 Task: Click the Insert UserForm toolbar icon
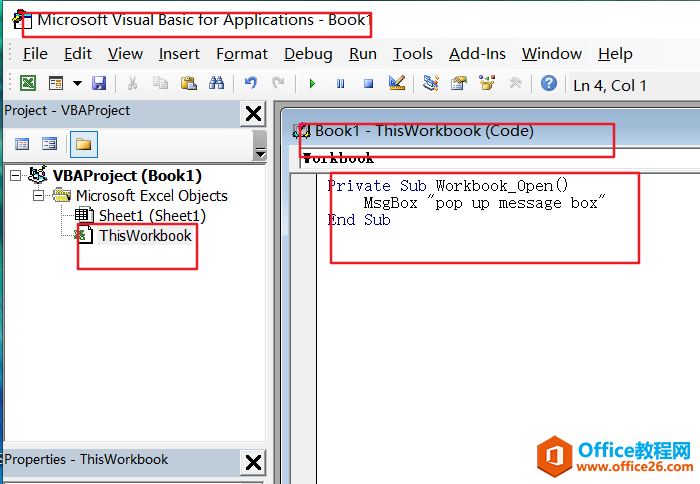56,83
